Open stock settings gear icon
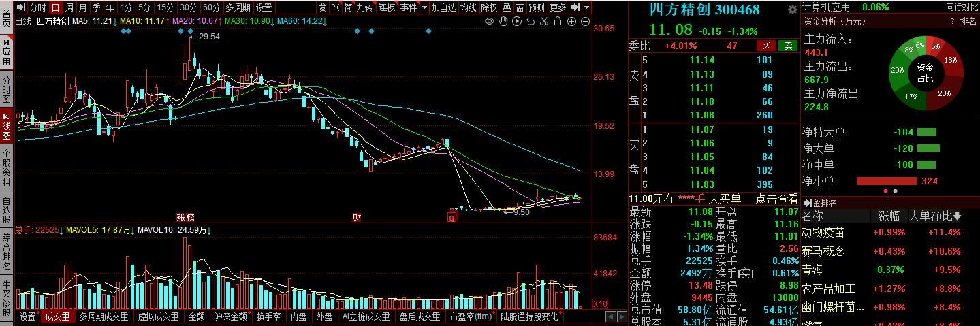The image size is (980, 326). pos(792,10)
